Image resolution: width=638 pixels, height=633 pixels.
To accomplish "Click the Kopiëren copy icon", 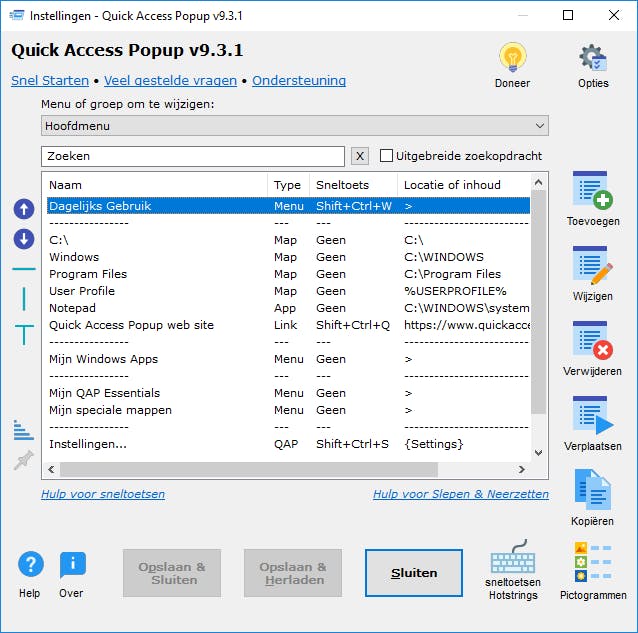I will tap(593, 490).
